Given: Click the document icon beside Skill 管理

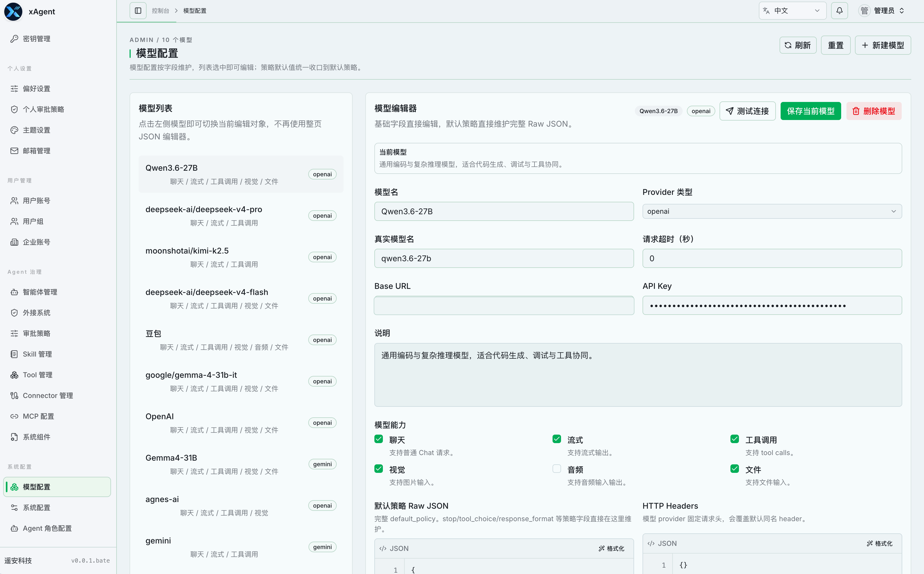Looking at the screenshot, I should (14, 354).
